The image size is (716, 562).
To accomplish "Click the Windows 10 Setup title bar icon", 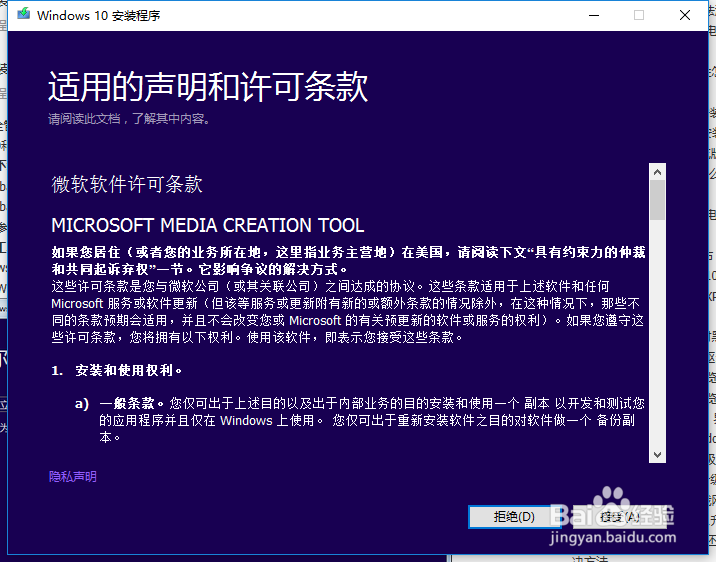I will click(x=24, y=15).
